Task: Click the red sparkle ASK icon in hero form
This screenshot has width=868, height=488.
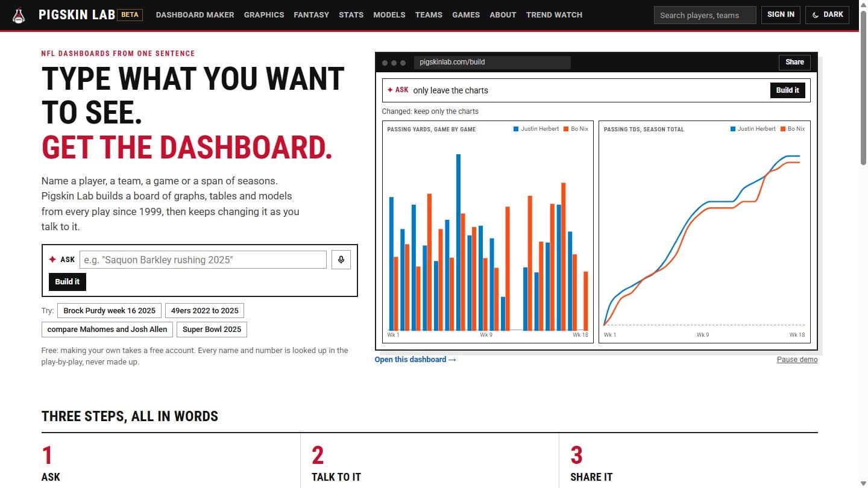Action: 52,260
